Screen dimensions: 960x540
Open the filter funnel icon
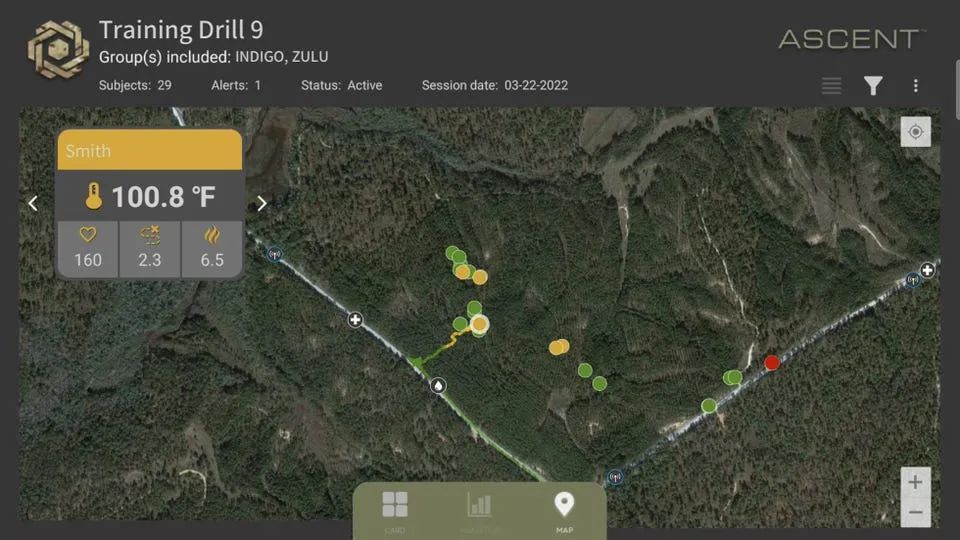(873, 86)
